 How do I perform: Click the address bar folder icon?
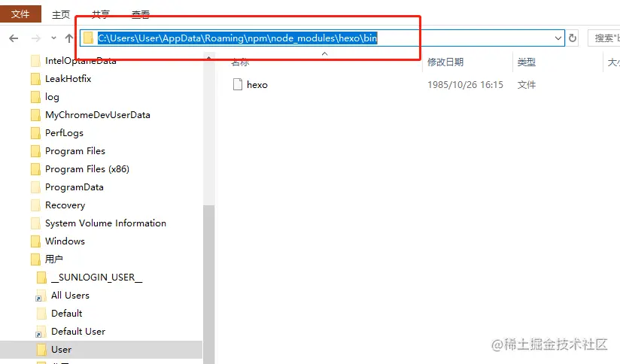click(x=88, y=38)
